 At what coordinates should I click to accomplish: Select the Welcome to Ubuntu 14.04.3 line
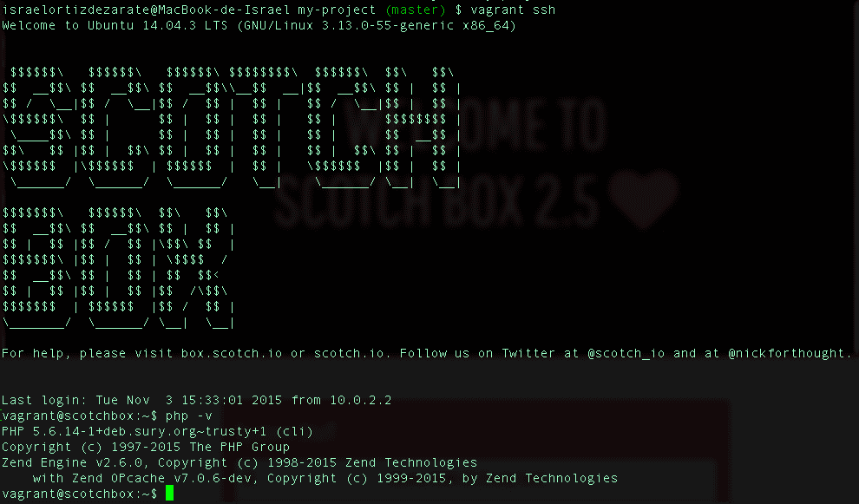click(259, 25)
